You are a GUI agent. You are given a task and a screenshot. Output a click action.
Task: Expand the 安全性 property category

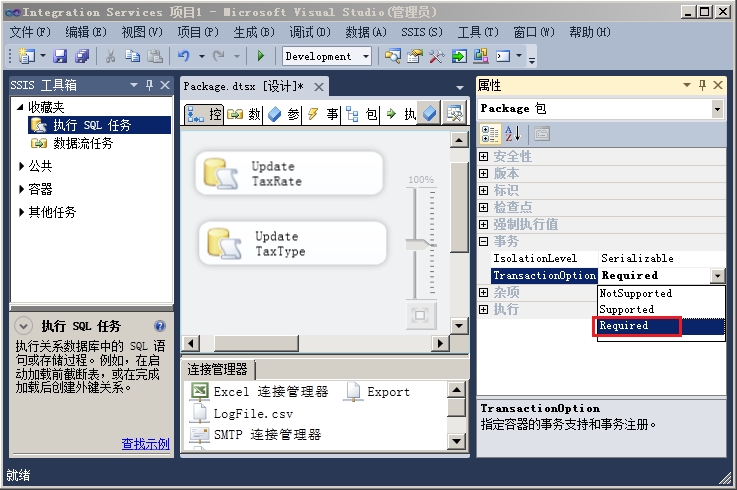(484, 157)
